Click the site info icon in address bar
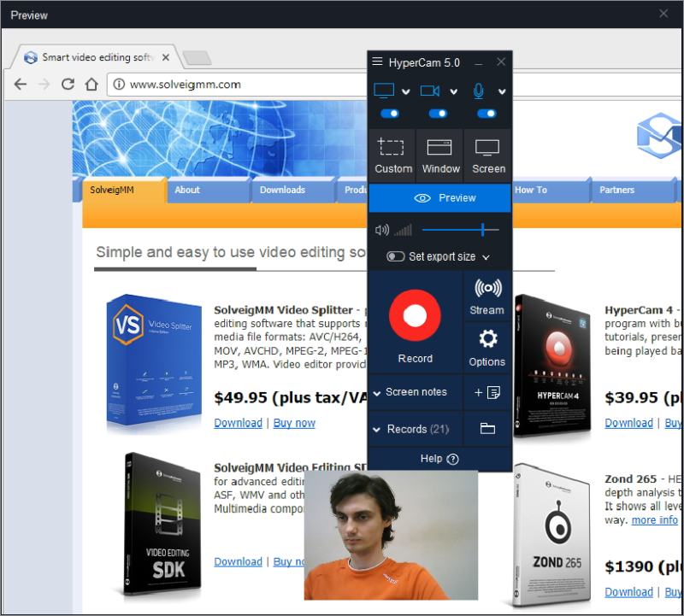The height and width of the screenshot is (616, 684). (x=119, y=84)
